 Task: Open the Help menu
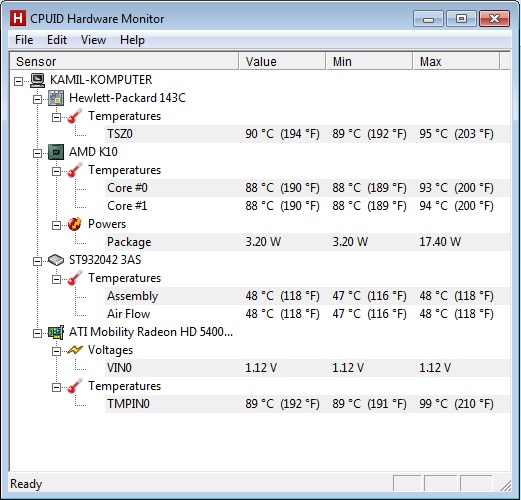[x=132, y=40]
